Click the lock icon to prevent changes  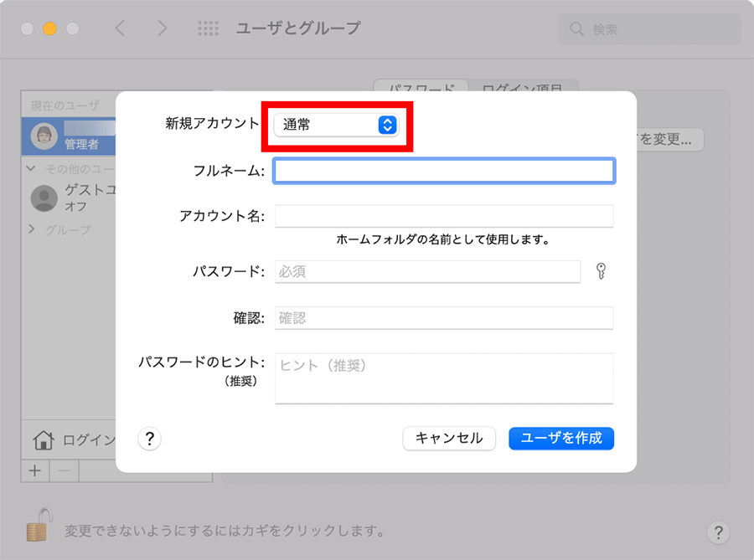(x=36, y=523)
